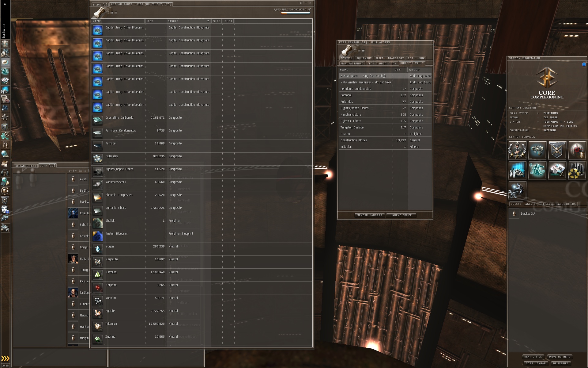Viewport: 588px width, 368px height.
Task: Switch Anshar Parts container to icon view
Action: click(x=108, y=13)
